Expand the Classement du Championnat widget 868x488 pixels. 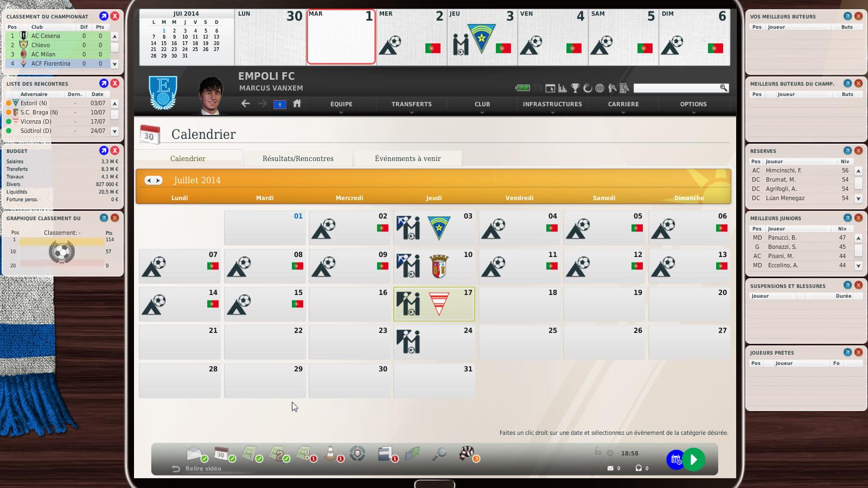[104, 16]
